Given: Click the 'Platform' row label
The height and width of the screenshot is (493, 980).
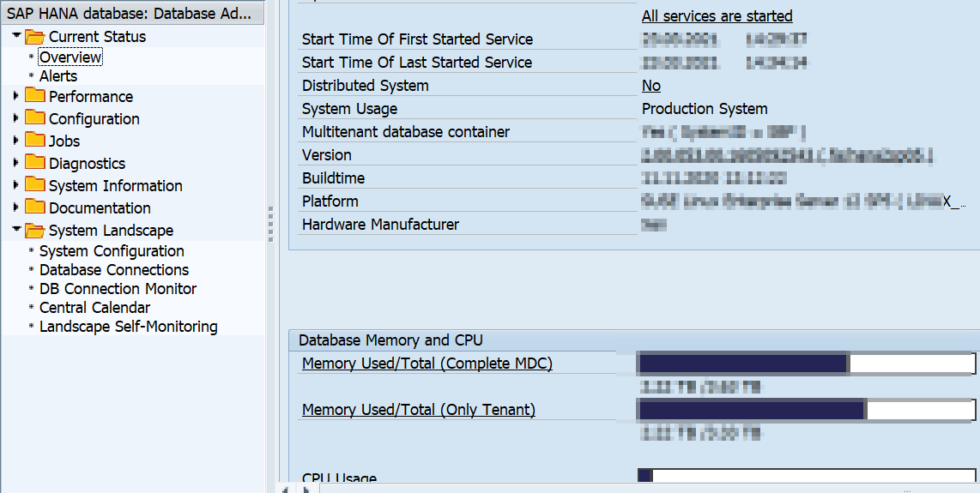Looking at the screenshot, I should tap(330, 201).
